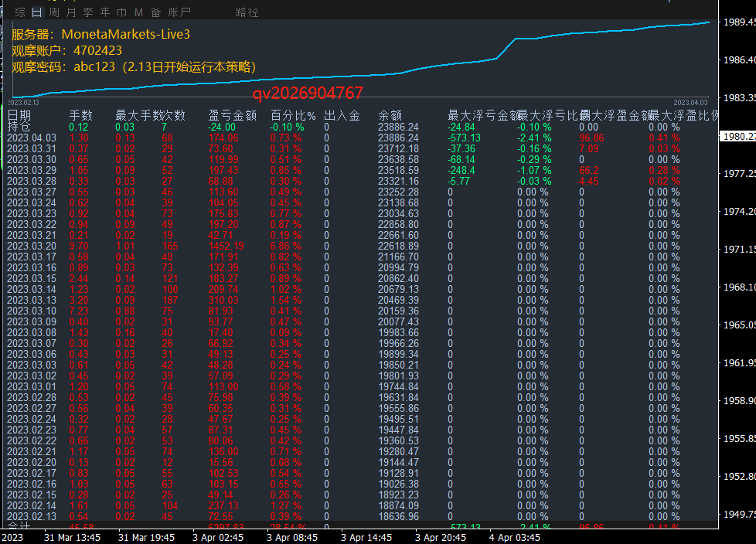The width and height of the screenshot is (756, 544).
Task: Click the 手数 column header
Action: point(80,116)
